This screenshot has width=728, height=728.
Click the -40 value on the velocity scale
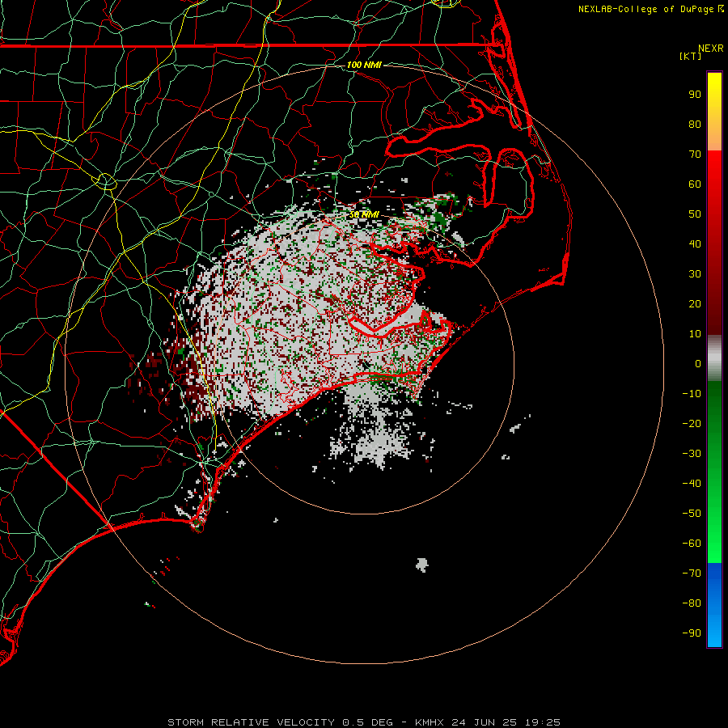tap(692, 484)
